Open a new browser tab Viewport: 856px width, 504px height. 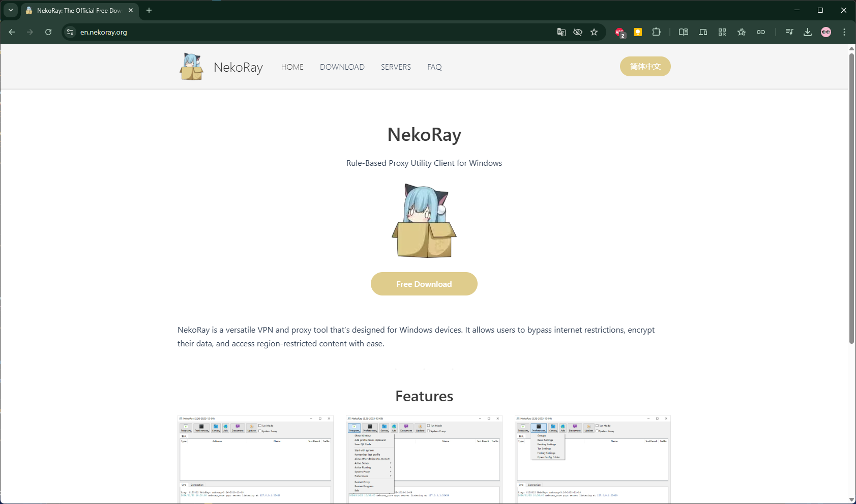pyautogui.click(x=149, y=10)
